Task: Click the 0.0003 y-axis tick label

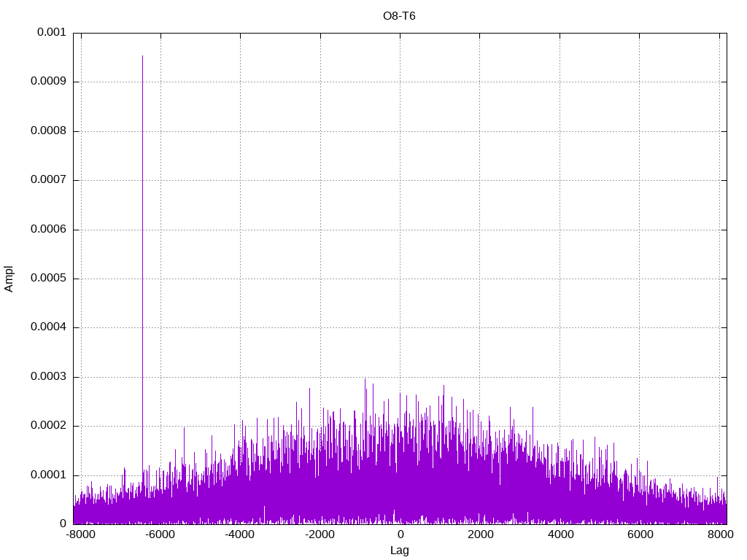Action: pyautogui.click(x=47, y=377)
